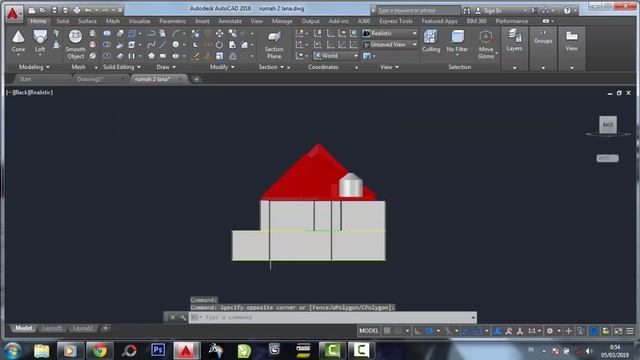This screenshot has height=360, width=640.
Task: Switch to the Visualize ribbon tab
Action: pyautogui.click(x=140, y=21)
